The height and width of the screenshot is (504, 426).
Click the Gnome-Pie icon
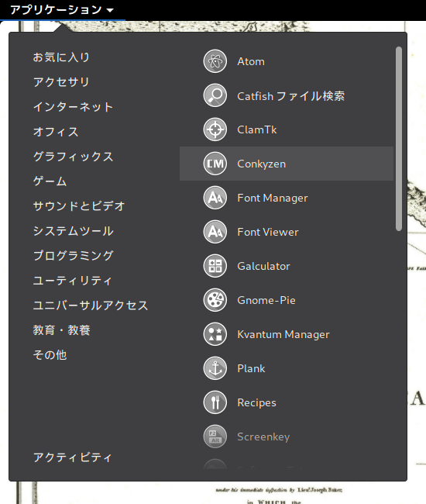(215, 300)
